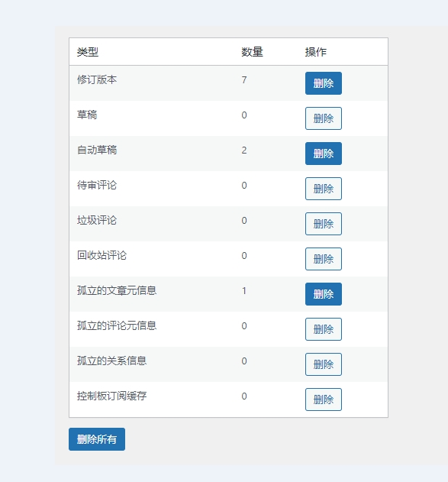Select the 控制板订阅缓存 label
The height and width of the screenshot is (482, 448).
(x=111, y=396)
